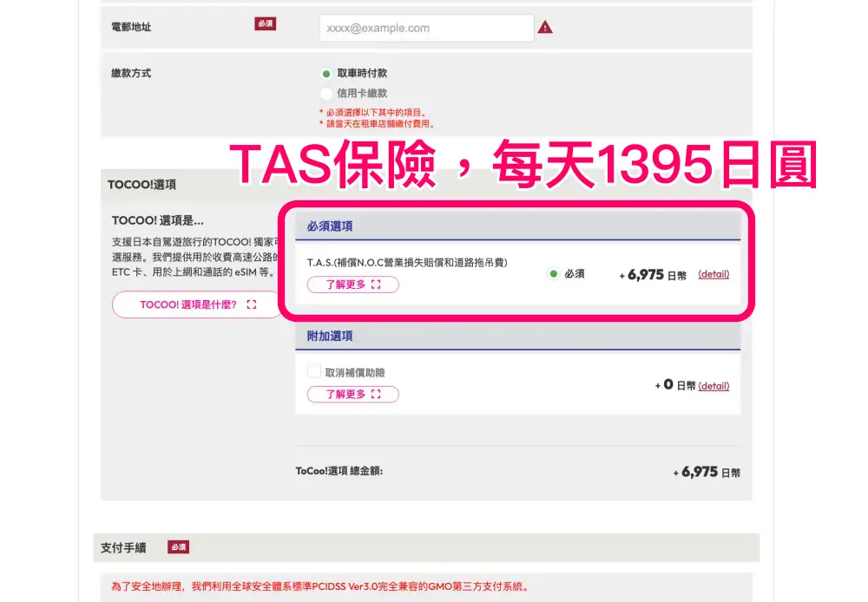Select the 取車時付款 payment option
The width and height of the screenshot is (868, 602).
326,74
